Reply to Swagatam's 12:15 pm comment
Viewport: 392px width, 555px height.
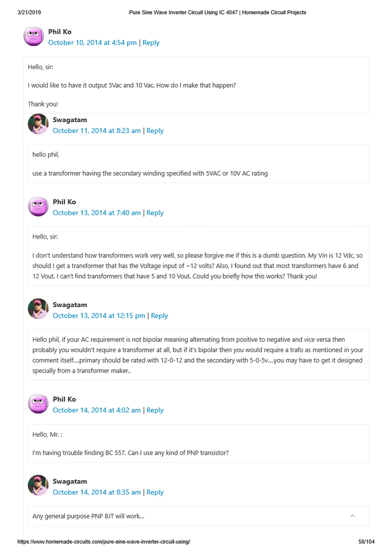(x=159, y=316)
